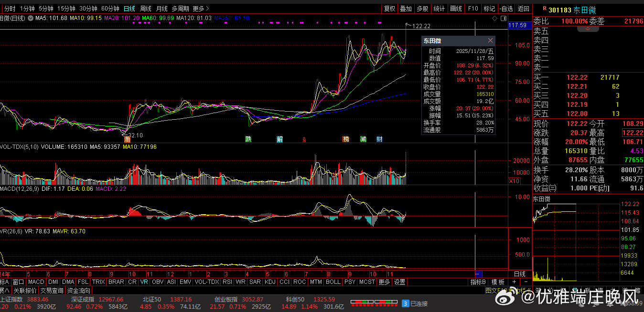Click the green 跌 event marker
The width and height of the screenshot is (644, 312).
[248, 139]
